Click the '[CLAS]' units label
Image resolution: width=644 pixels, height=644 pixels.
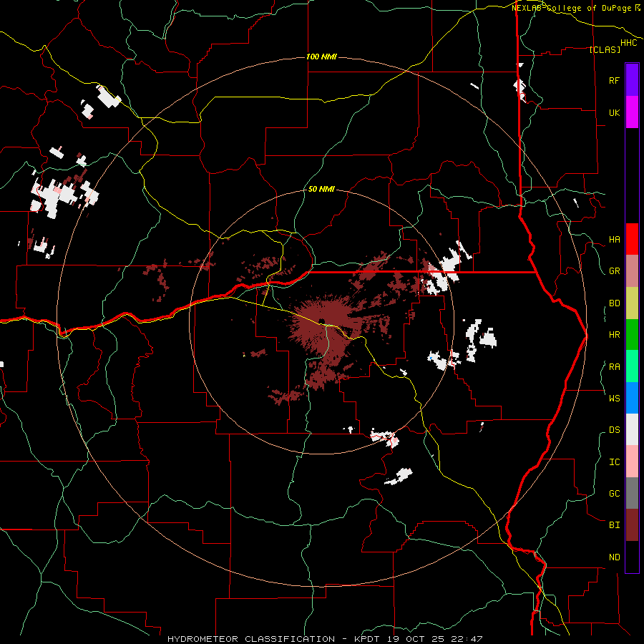(605, 49)
